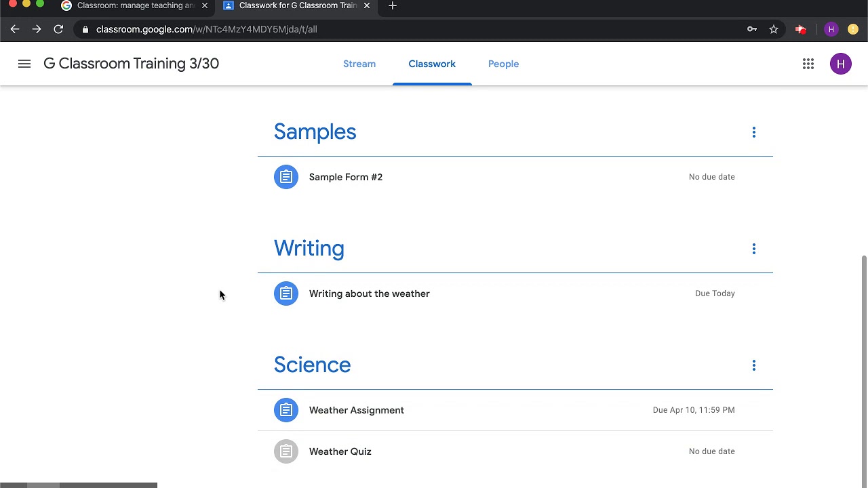Click the Due Apr 10, 11:59 PM label
The image size is (868, 488).
694,410
